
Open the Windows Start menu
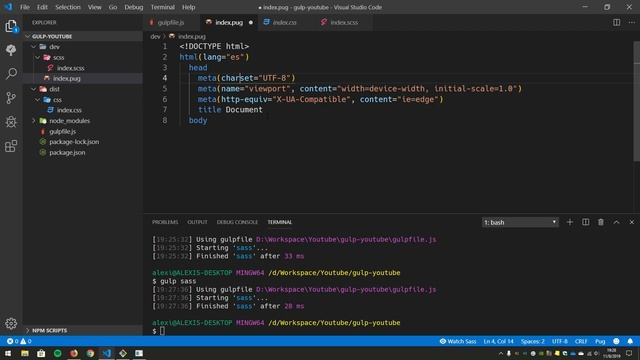click(8, 353)
